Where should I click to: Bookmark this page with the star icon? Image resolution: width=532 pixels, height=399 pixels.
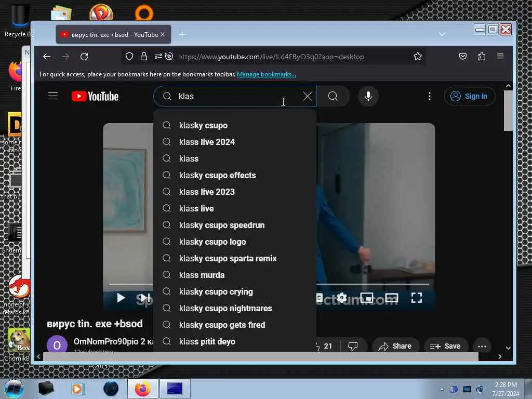click(418, 56)
